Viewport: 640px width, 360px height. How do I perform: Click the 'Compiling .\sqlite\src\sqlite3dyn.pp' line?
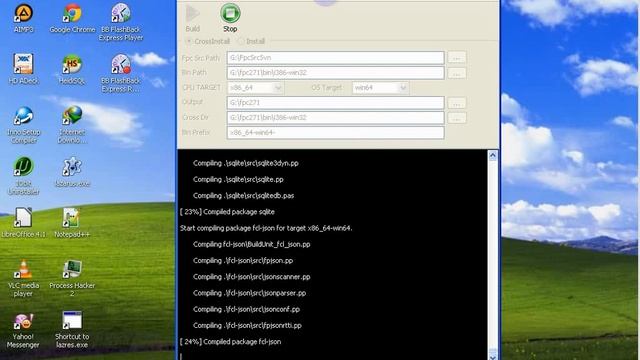coord(246,163)
